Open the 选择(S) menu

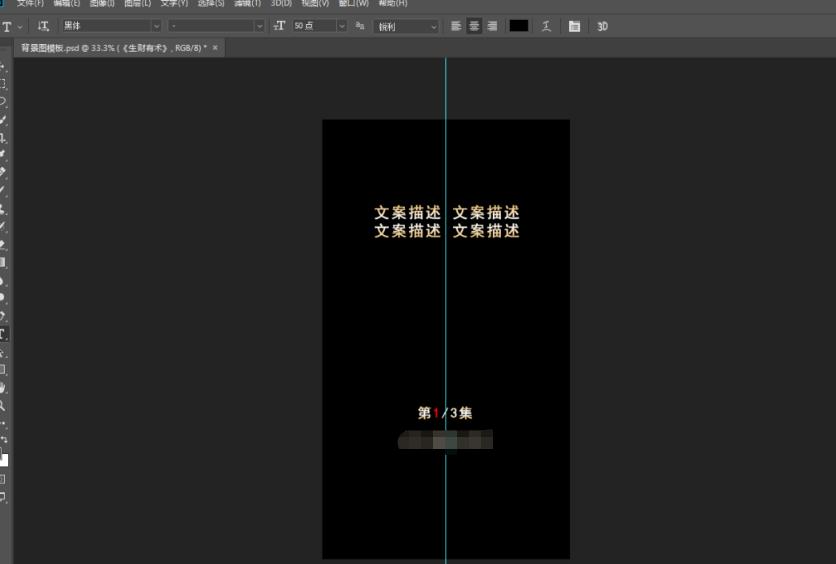[211, 3]
